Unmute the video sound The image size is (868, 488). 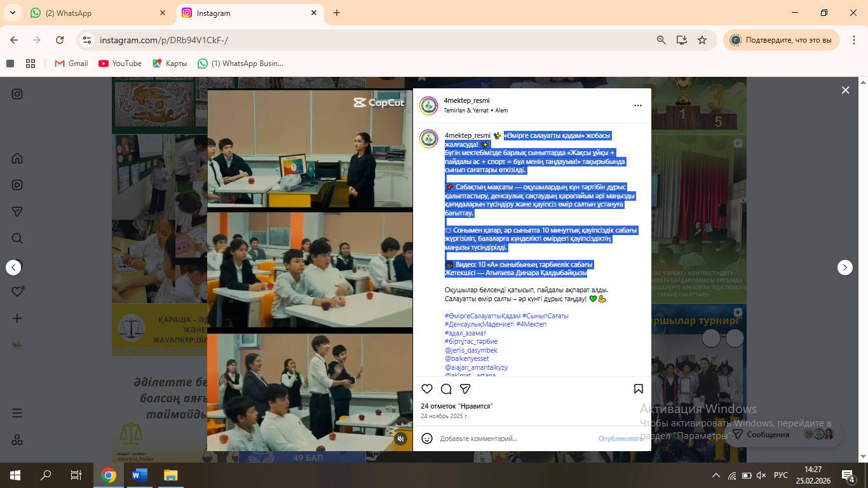[x=400, y=438]
